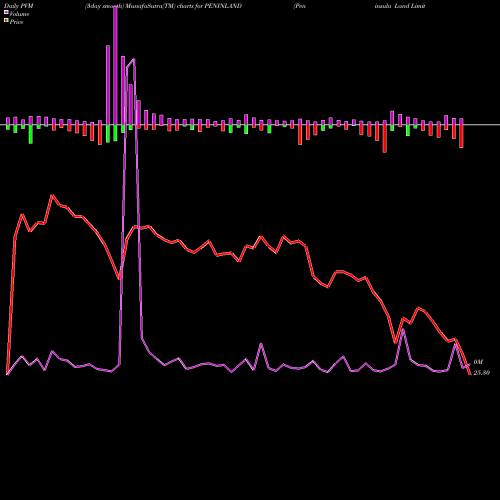Click the Volume legend color swatch
Viewport: 500px width, 500px height.
pyautogui.click(x=6, y=12)
